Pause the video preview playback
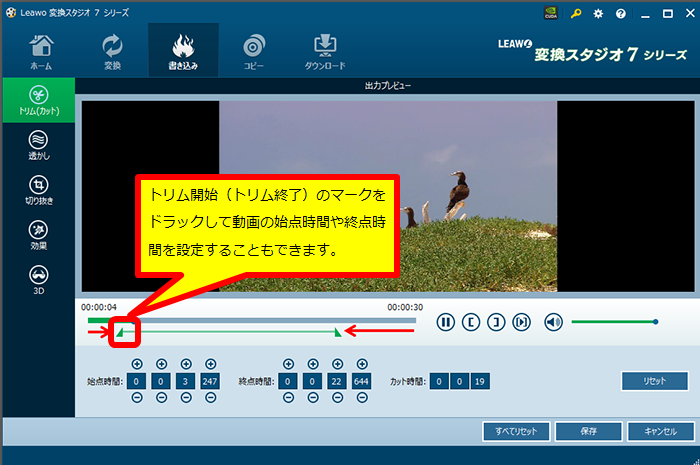 pyautogui.click(x=445, y=322)
